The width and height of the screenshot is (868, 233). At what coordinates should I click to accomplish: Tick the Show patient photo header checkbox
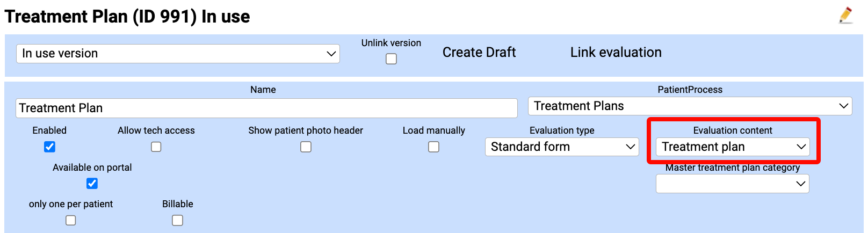[x=306, y=147]
